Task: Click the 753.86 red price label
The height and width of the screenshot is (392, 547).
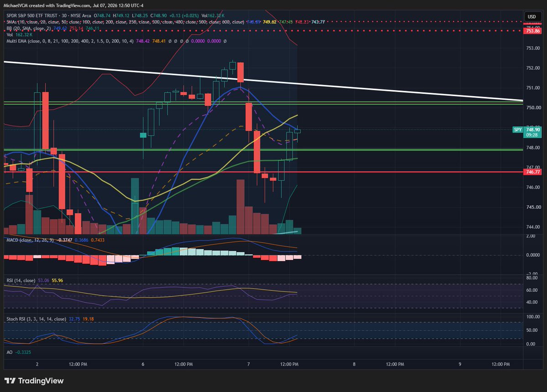Action: 532,31
